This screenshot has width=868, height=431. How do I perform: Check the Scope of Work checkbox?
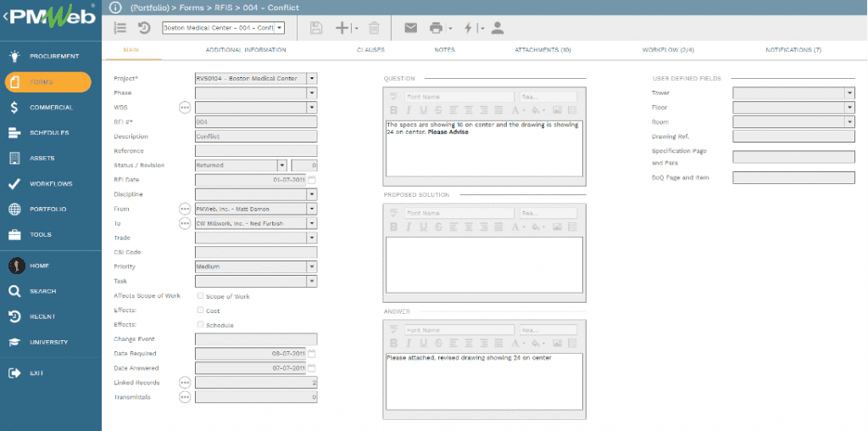(200, 296)
